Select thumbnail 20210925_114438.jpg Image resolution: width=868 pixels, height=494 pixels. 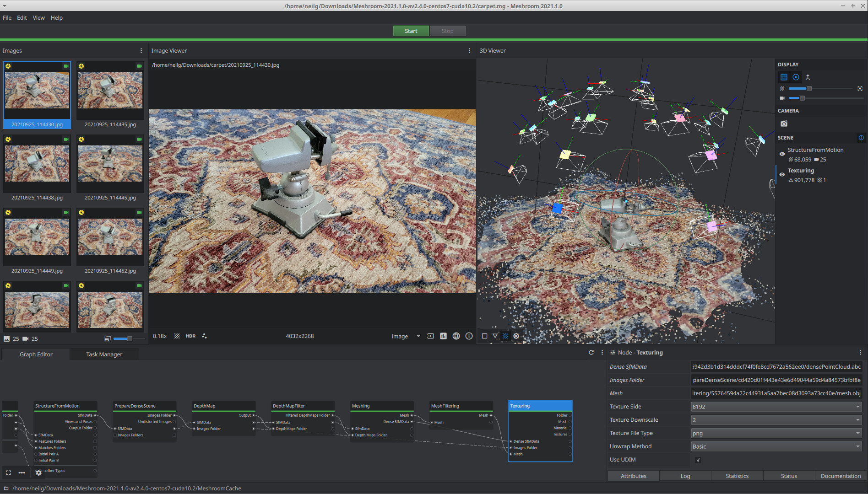(x=37, y=168)
